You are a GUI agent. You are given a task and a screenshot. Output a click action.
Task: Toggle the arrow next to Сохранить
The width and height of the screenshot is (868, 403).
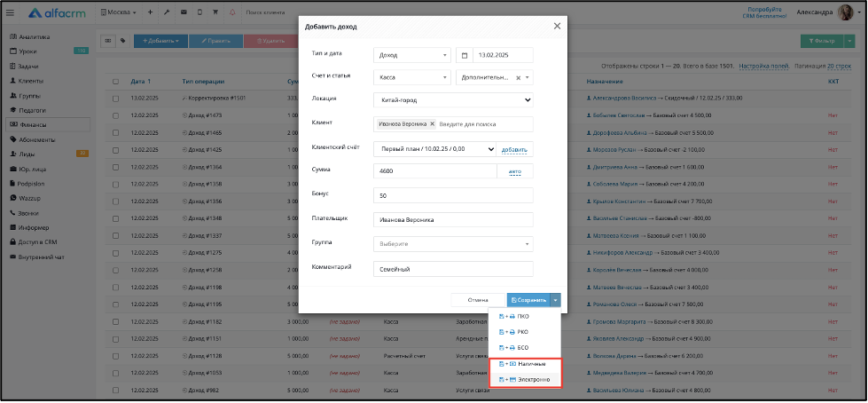pos(556,300)
